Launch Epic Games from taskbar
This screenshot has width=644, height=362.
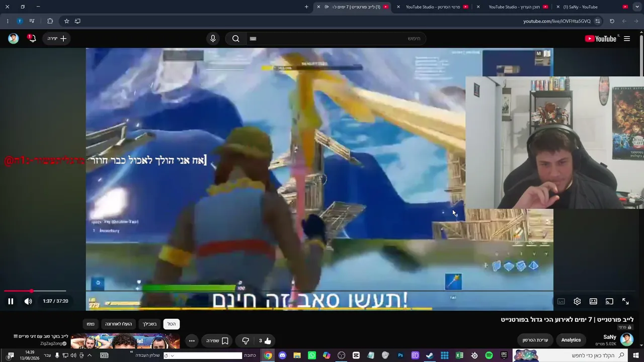504,355
